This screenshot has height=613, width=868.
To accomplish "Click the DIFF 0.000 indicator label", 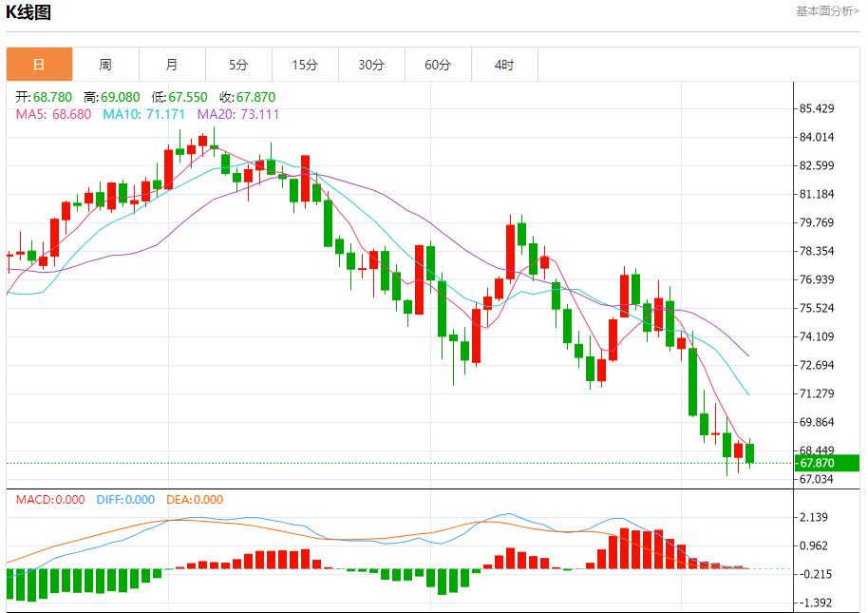I will point(125,499).
